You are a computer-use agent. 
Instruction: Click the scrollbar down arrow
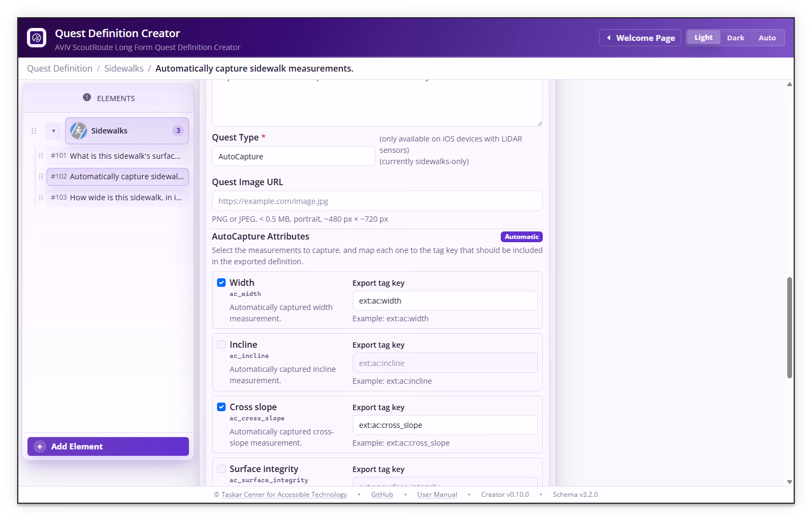(x=789, y=482)
